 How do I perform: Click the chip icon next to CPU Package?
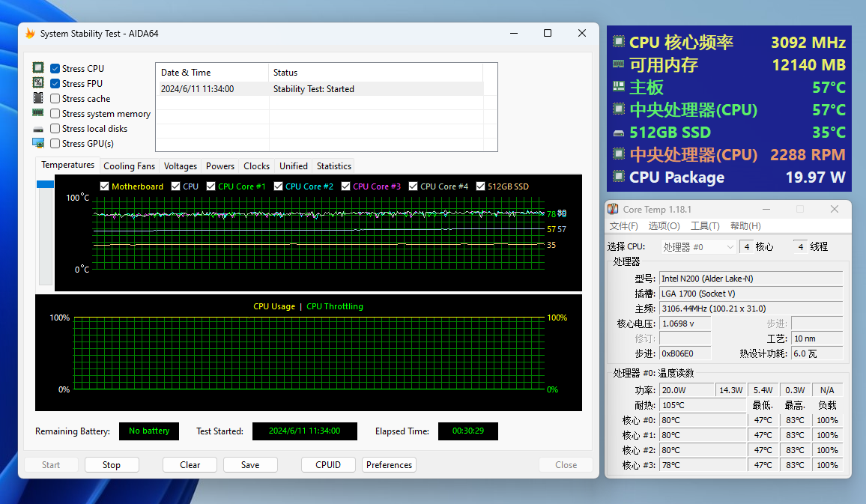pyautogui.click(x=619, y=177)
